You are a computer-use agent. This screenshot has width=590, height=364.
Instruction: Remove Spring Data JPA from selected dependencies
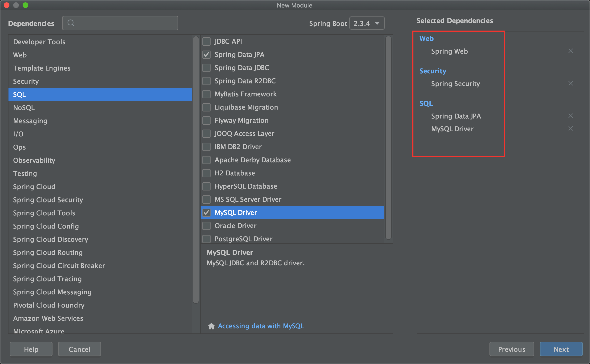pos(570,116)
